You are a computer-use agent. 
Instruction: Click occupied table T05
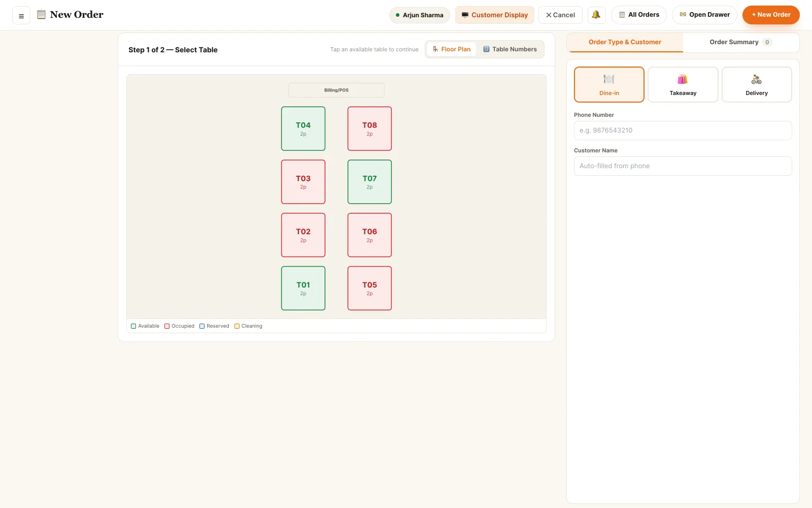coord(369,288)
